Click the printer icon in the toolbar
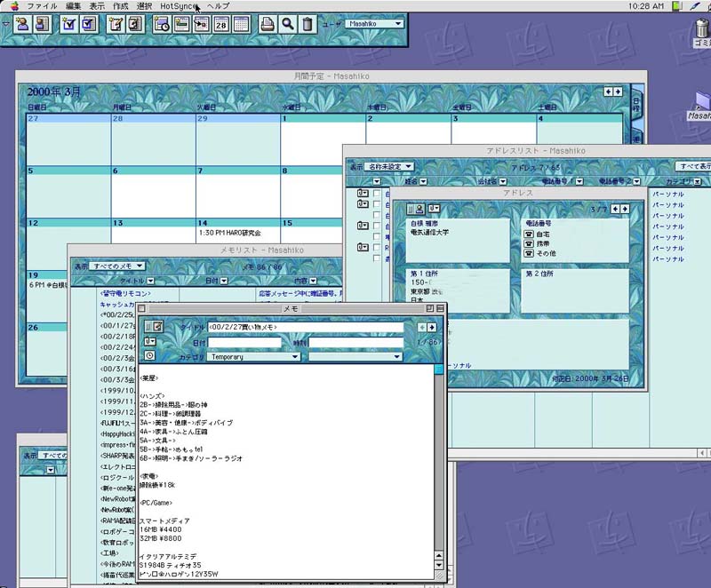711x588 pixels. pyautogui.click(x=268, y=24)
